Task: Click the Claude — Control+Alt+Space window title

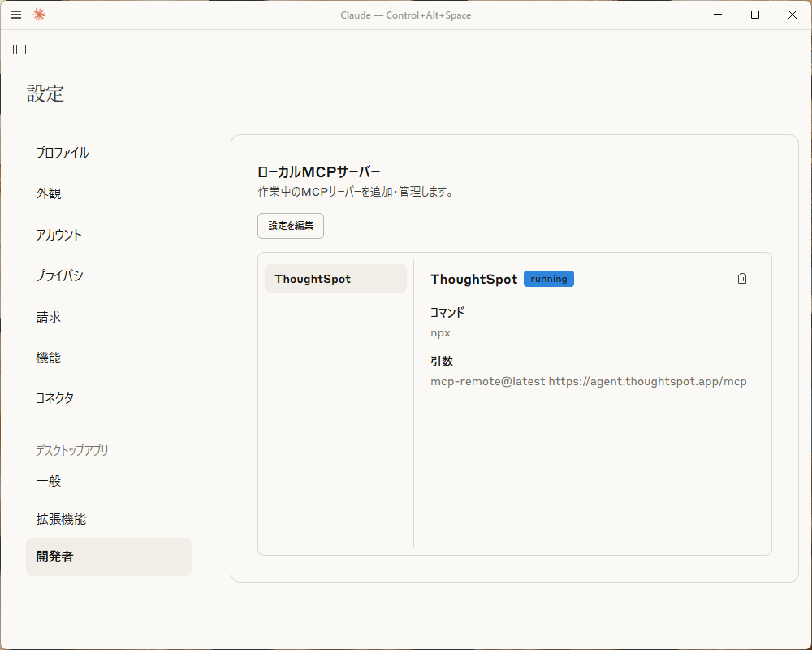Action: 405,15
